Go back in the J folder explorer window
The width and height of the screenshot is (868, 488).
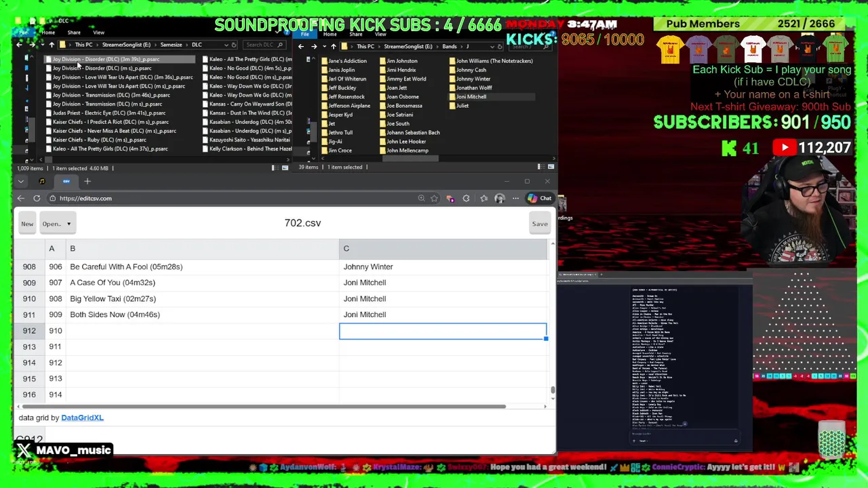[301, 47]
